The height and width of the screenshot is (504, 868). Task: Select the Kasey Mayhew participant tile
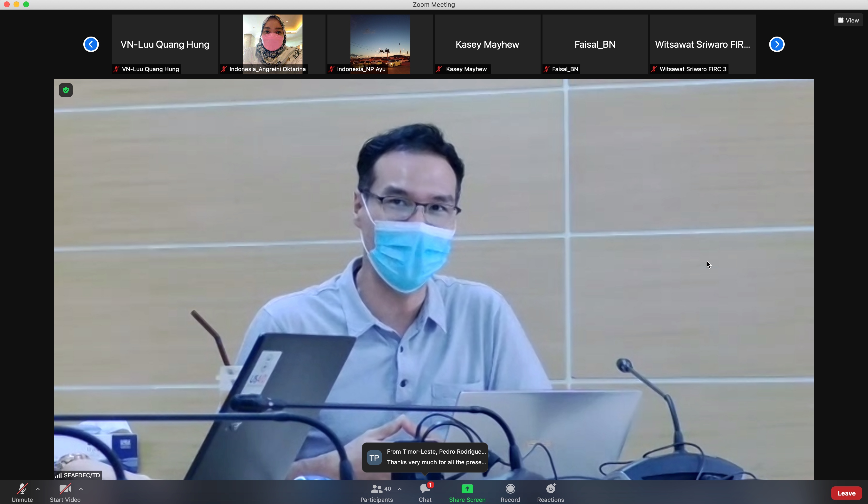[x=487, y=44]
